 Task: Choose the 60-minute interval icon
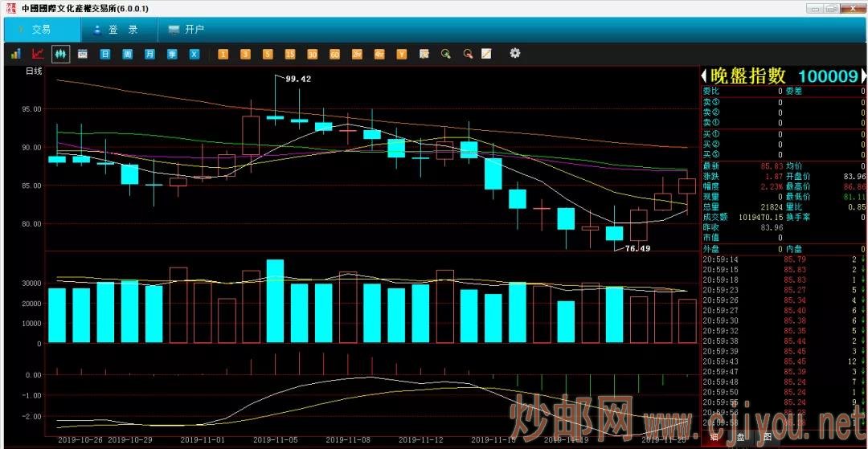(334, 54)
